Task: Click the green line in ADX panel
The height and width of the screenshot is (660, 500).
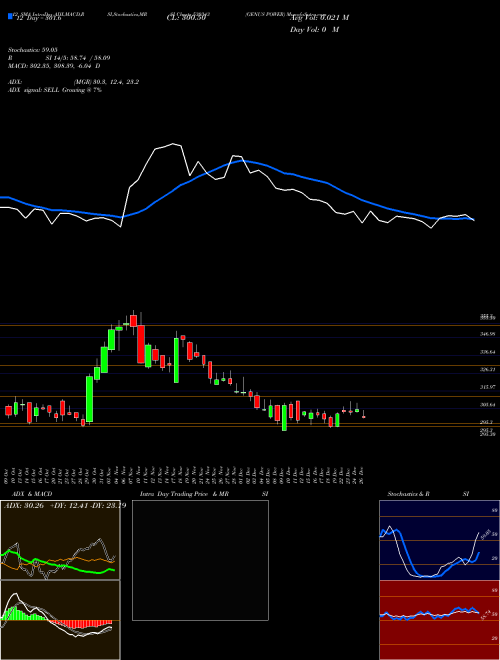Action: (58, 564)
